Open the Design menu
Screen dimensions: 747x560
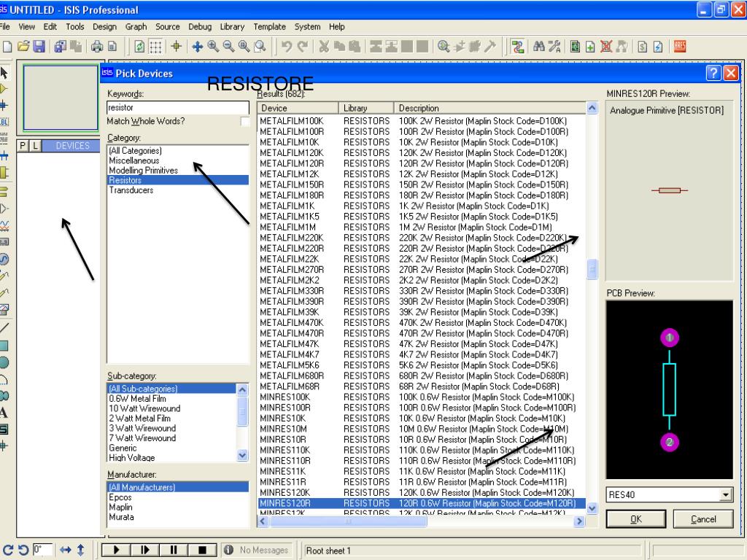pos(104,27)
